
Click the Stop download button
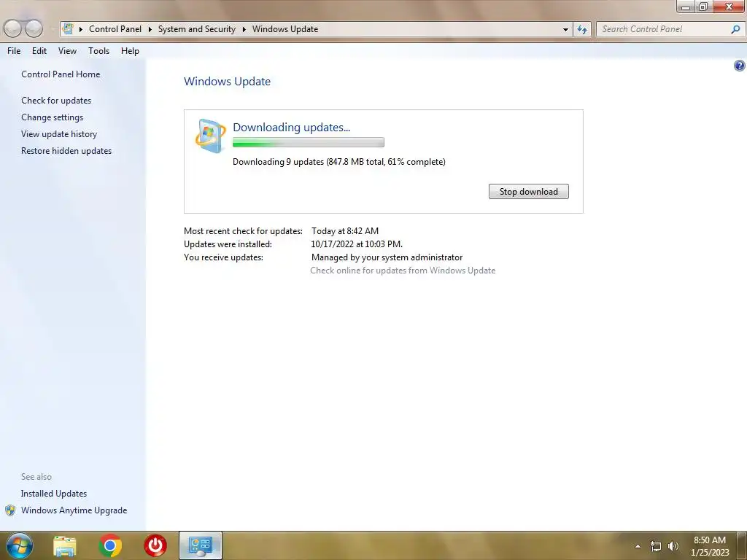[x=528, y=192]
